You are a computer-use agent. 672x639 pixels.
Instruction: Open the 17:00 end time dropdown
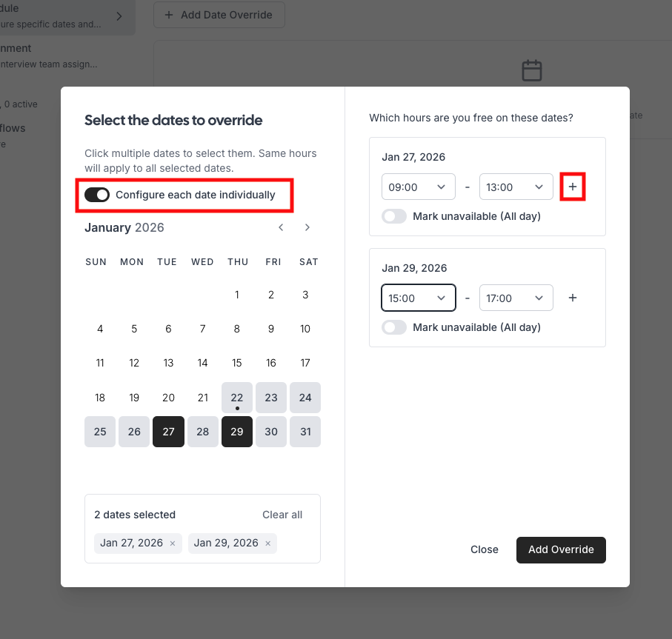coord(516,298)
